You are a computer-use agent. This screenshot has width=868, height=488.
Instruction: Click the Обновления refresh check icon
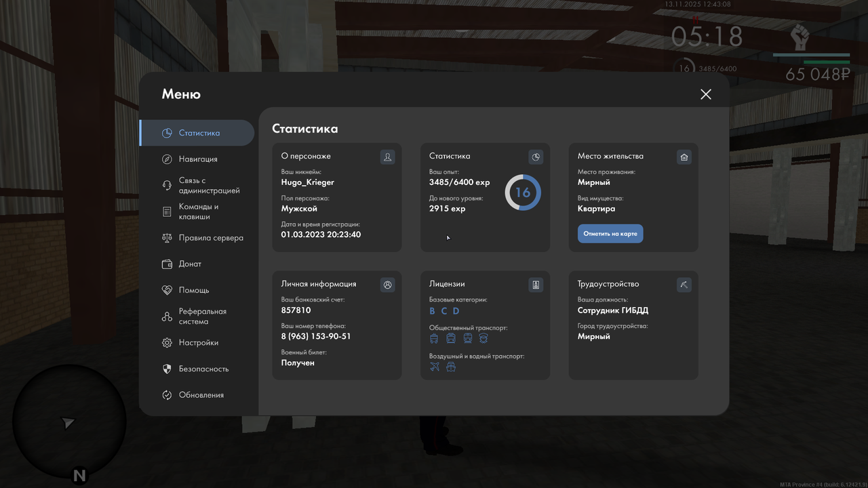coord(167,395)
